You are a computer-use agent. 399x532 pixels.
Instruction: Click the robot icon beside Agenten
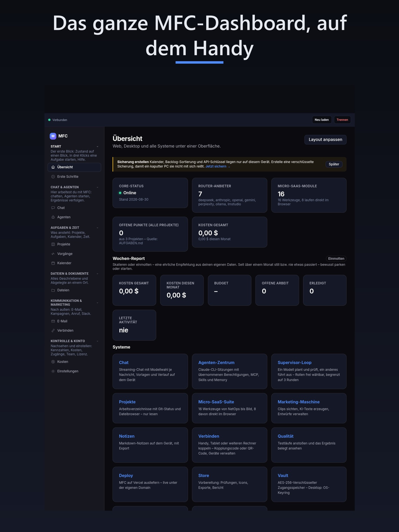[x=53, y=217]
